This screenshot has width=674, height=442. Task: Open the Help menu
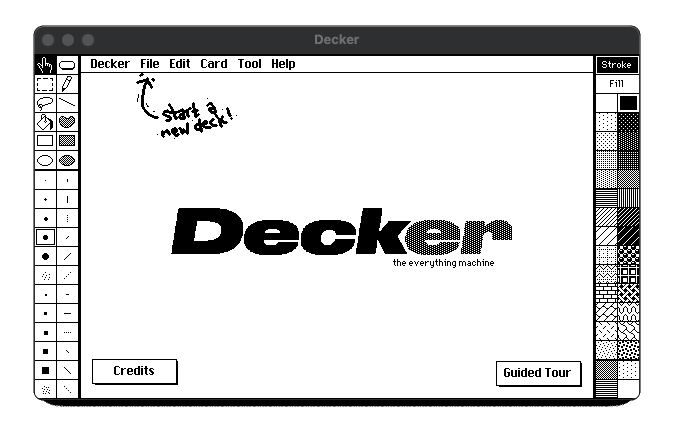click(x=283, y=64)
